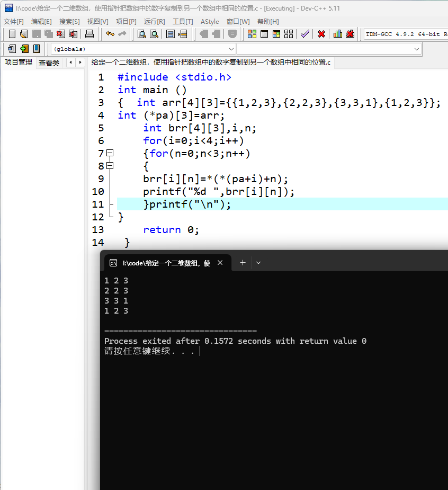Click the Toggle bookmark blue icon
The image size is (448, 490).
(x=37, y=49)
